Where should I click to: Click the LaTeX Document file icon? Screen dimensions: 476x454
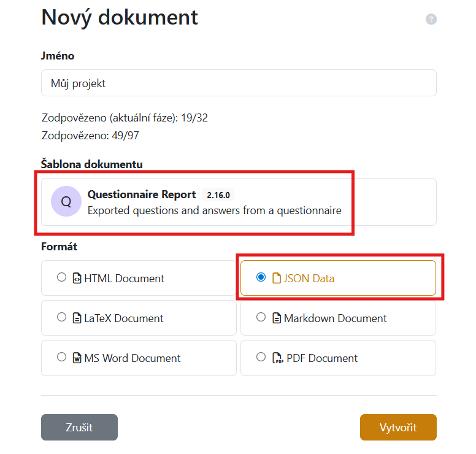tap(77, 318)
